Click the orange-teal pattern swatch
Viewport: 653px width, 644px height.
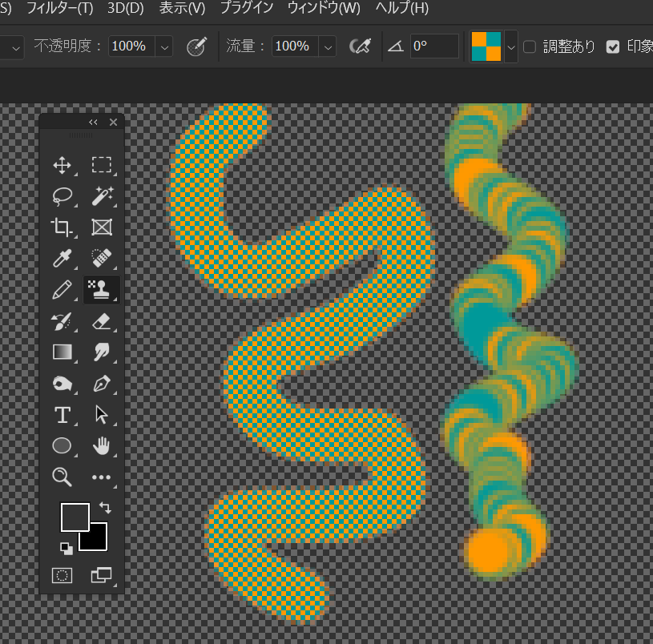point(486,46)
